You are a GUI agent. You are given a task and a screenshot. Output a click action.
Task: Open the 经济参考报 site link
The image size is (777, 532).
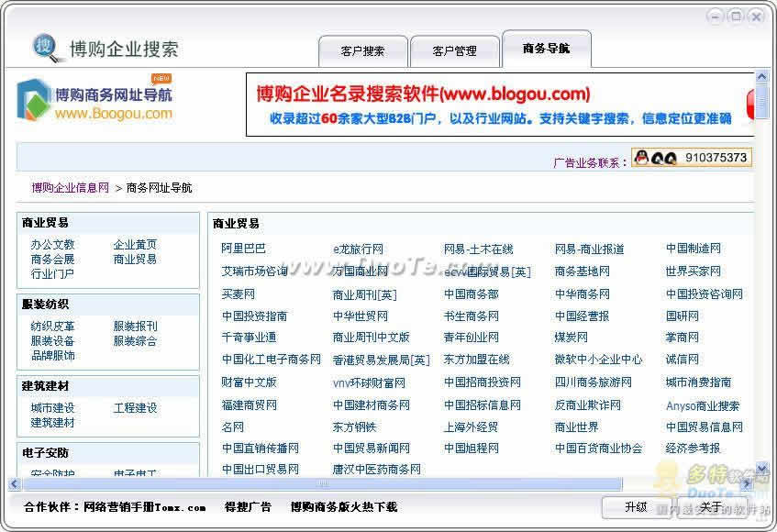[694, 449]
